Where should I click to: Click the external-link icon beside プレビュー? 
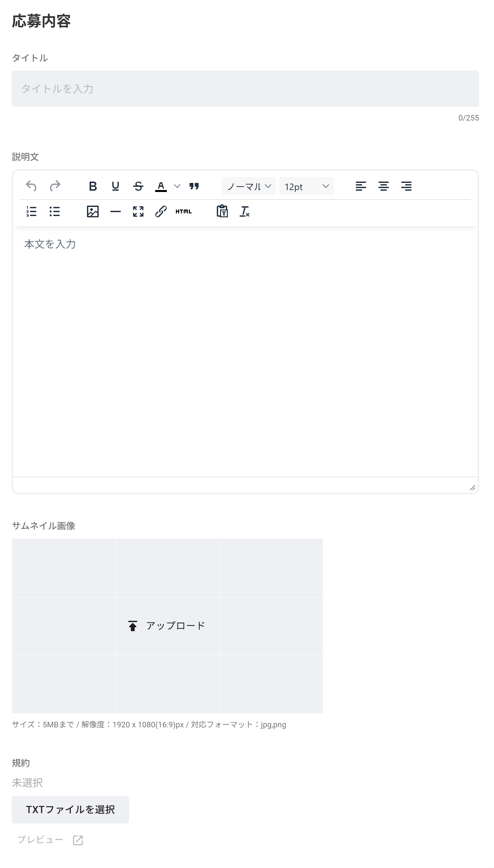pyautogui.click(x=78, y=841)
